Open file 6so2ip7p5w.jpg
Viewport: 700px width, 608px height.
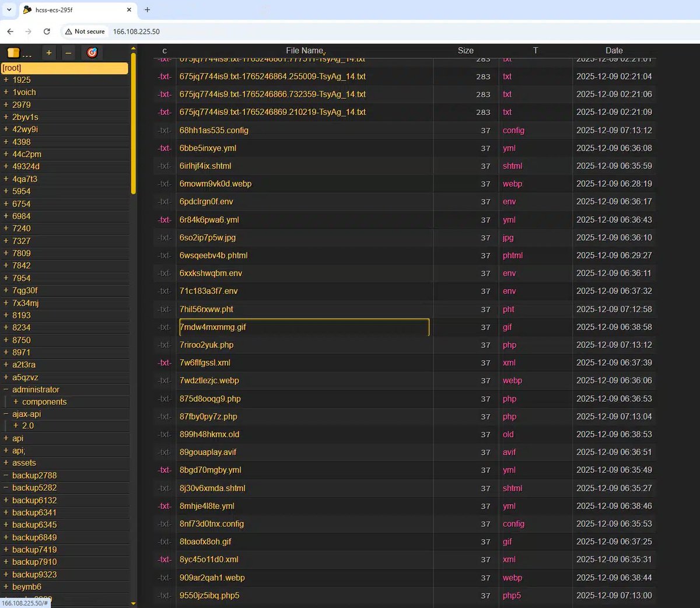point(208,237)
